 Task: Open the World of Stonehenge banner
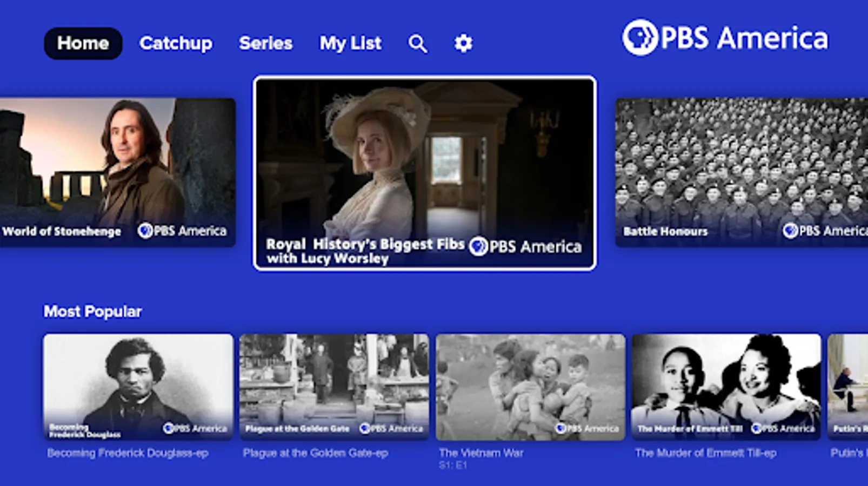(x=117, y=172)
